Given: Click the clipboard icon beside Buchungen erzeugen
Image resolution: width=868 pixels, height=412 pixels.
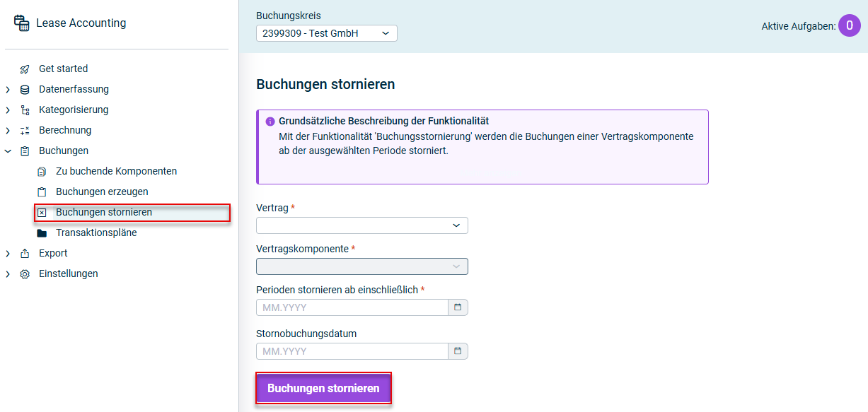Looking at the screenshot, I should point(42,192).
